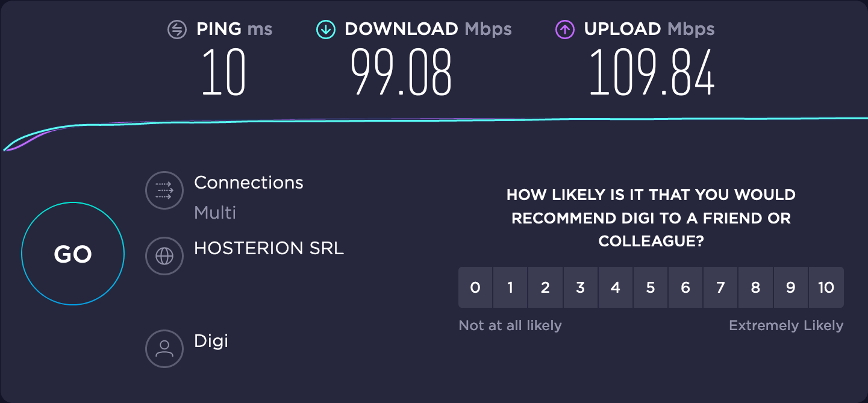Click the ping latency icon
The width and height of the screenshot is (868, 403).
point(177,29)
